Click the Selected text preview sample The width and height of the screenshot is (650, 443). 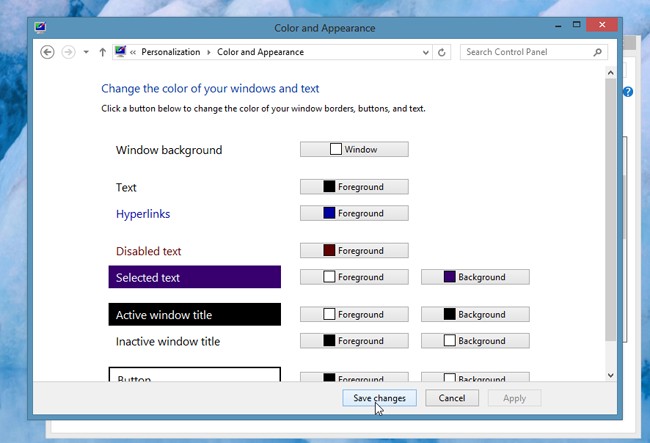(x=194, y=277)
